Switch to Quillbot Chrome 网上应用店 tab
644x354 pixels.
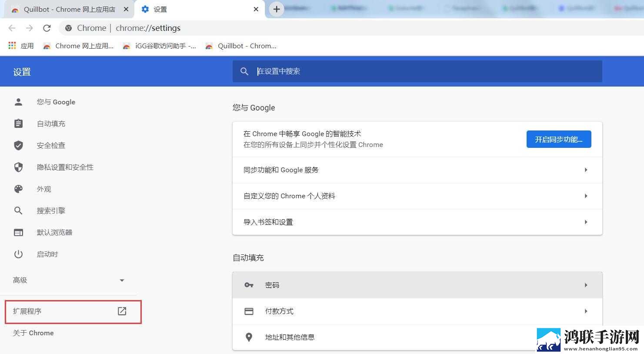(68, 10)
